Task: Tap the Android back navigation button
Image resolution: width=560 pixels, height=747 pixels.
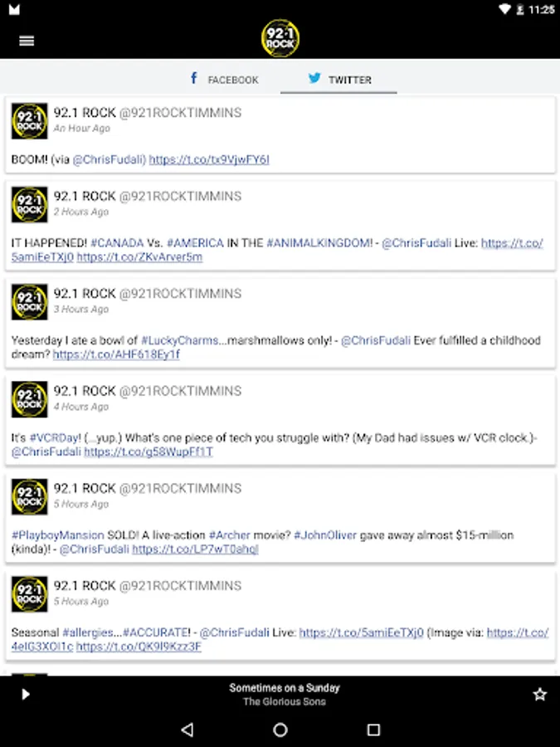Action: tap(187, 730)
